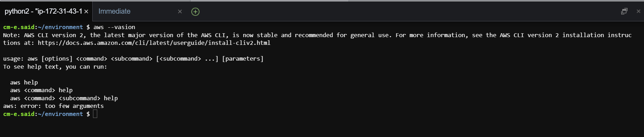Close the python2 terminal tab
The width and height of the screenshot is (644, 137).
pyautogui.click(x=86, y=12)
